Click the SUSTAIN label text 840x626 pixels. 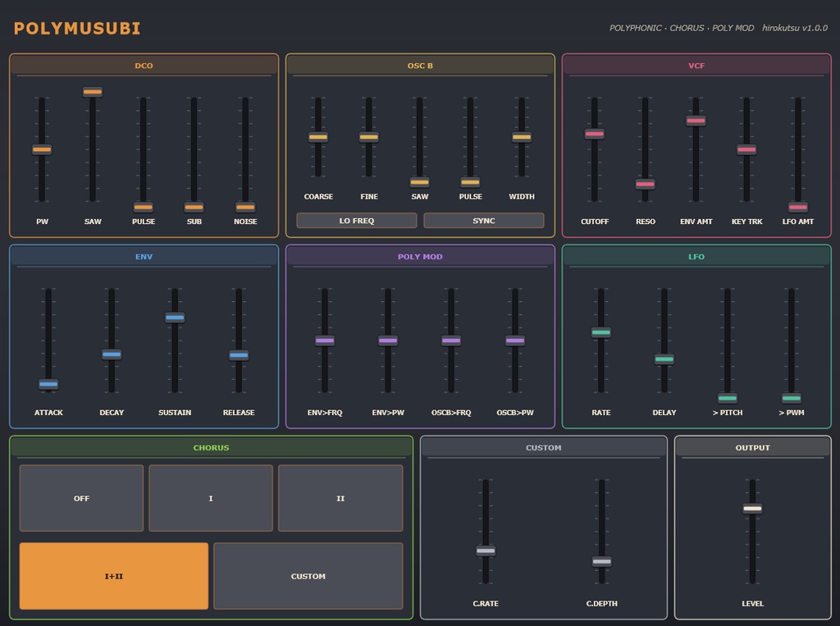pyautogui.click(x=175, y=413)
